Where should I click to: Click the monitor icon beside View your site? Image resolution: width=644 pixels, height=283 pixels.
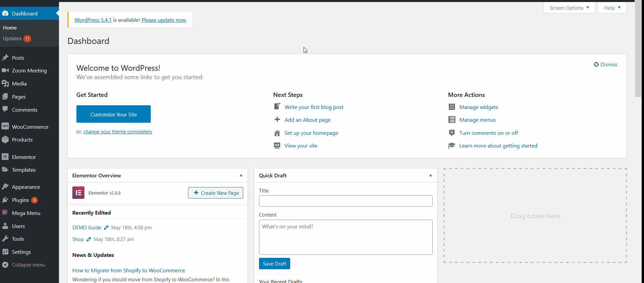pyautogui.click(x=277, y=146)
